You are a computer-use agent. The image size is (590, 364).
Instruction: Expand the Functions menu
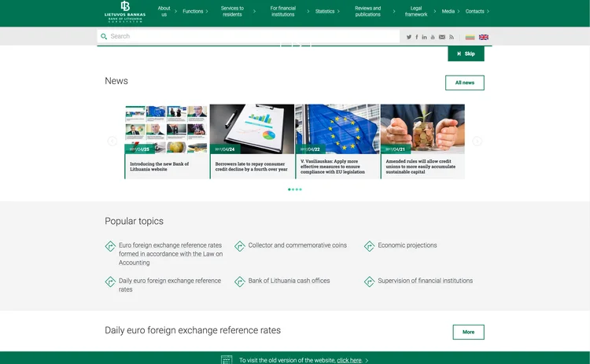(x=194, y=12)
